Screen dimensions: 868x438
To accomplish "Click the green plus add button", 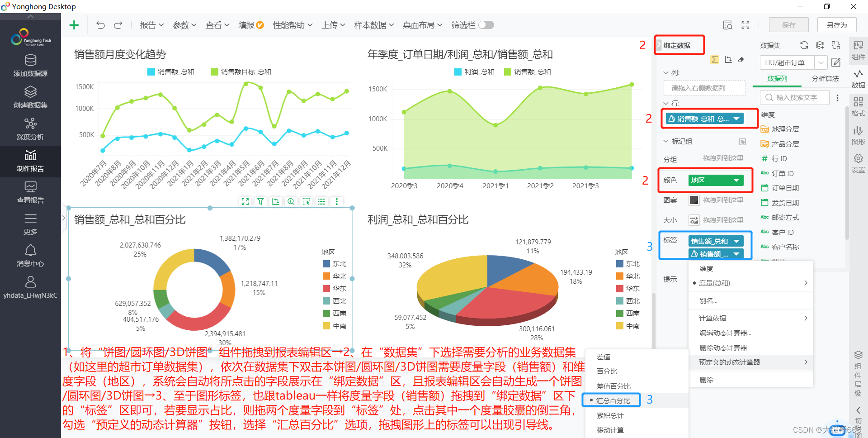I will point(74,25).
